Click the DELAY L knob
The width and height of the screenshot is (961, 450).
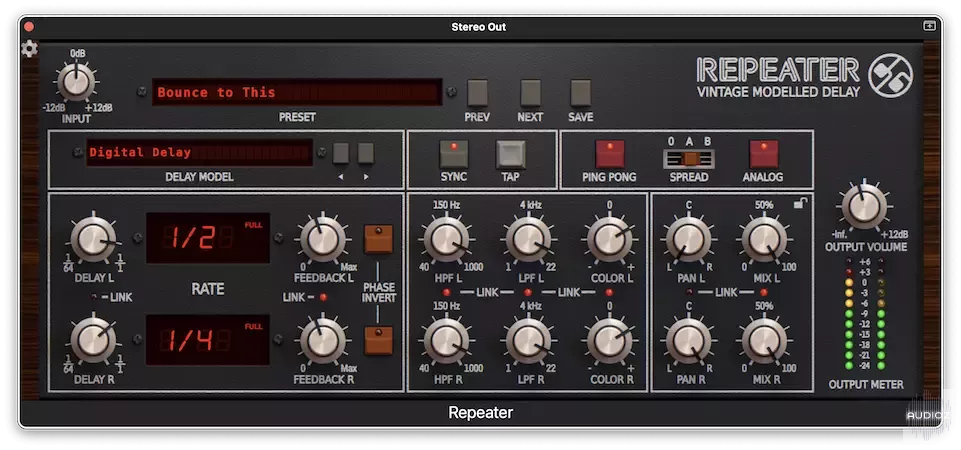93,239
